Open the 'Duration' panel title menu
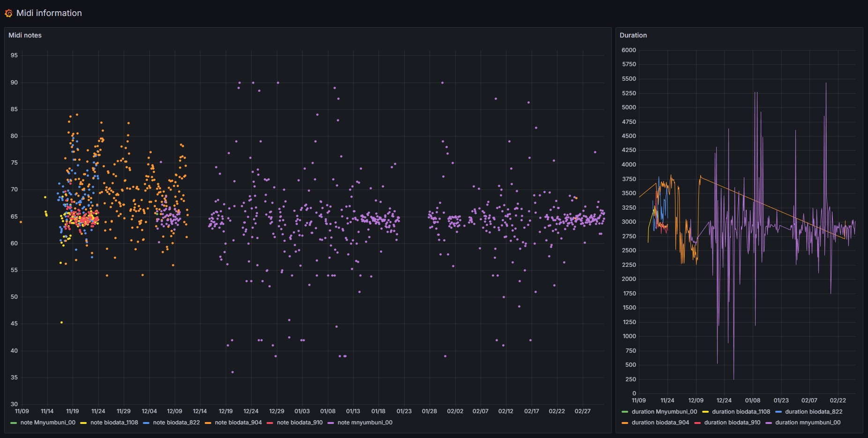The image size is (868, 438). pos(633,35)
